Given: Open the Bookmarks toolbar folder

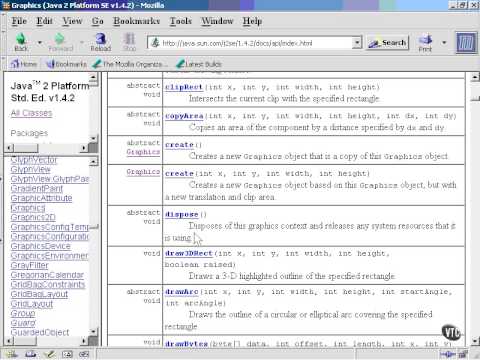Looking at the screenshot, I should [x=67, y=64].
